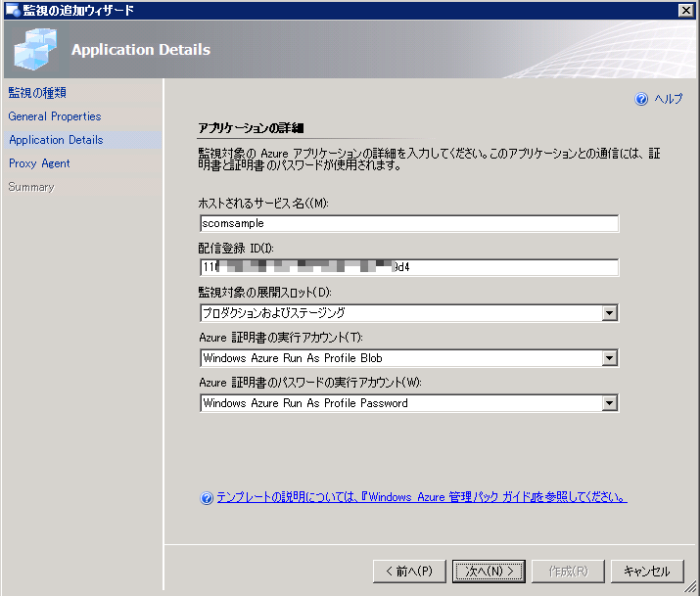Screen dimensions: 700x596
Task: Click the 次へ(N) next button
Action: (489, 571)
